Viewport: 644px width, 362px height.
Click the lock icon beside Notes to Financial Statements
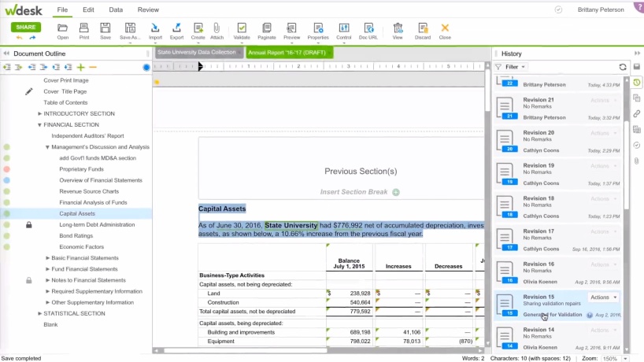click(x=29, y=280)
